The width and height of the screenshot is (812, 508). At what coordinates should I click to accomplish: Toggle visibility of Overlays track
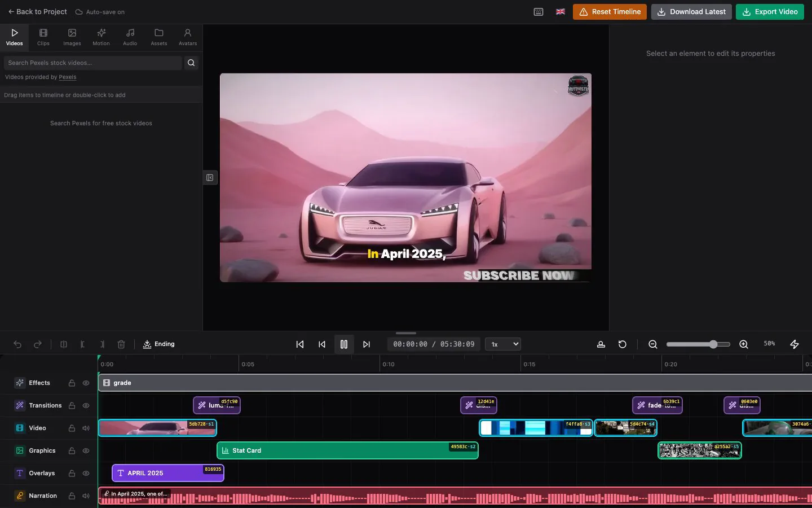[86, 474]
